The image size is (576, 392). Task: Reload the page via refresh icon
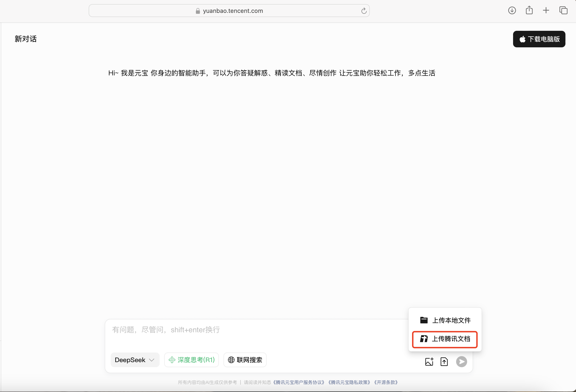(x=364, y=11)
